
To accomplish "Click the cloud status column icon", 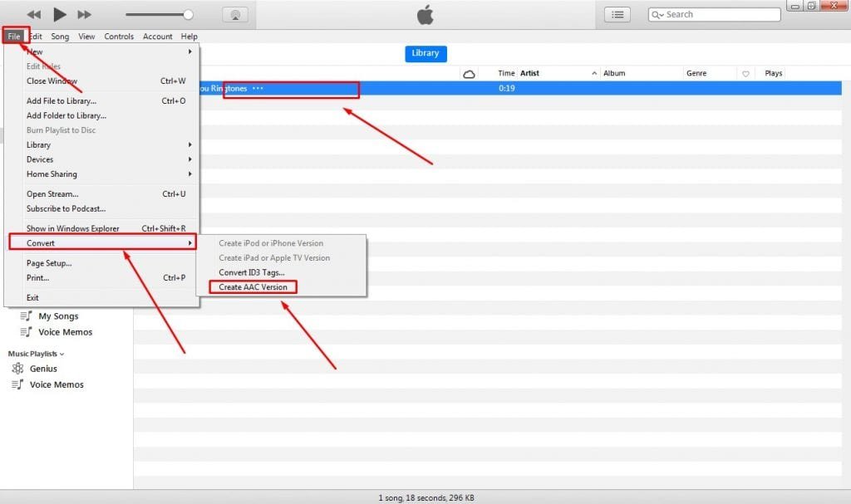I will coord(469,74).
